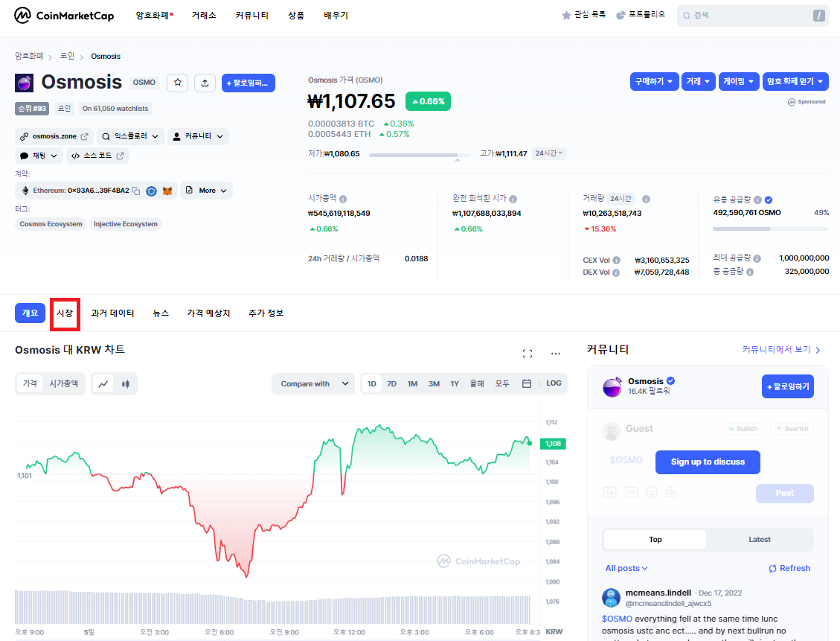Click the 검색 search field
840x641 pixels.
pos(751,15)
